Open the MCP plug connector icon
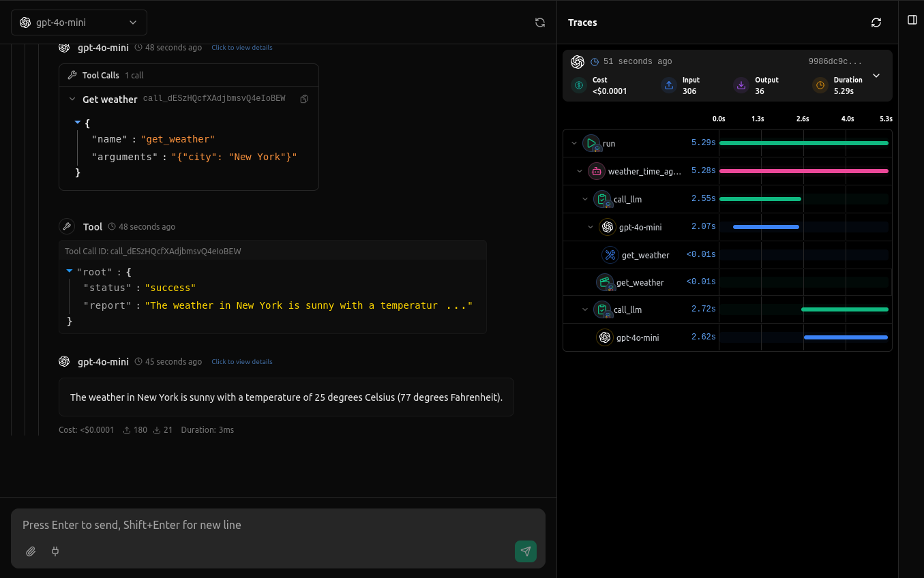This screenshot has height=578, width=924. [55, 551]
